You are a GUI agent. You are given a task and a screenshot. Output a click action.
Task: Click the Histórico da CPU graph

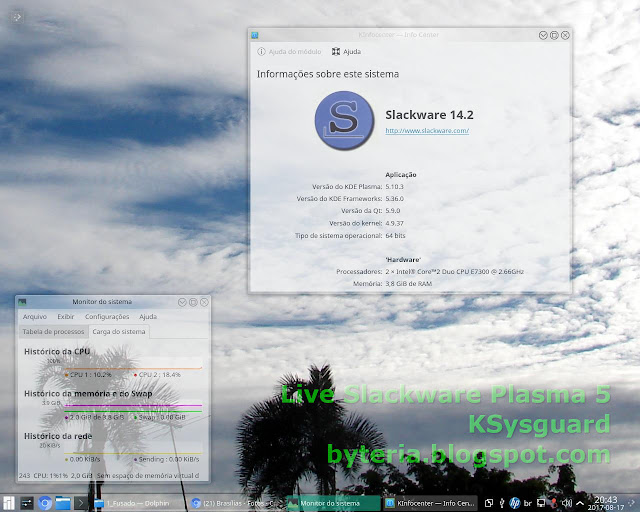[x=133, y=363]
